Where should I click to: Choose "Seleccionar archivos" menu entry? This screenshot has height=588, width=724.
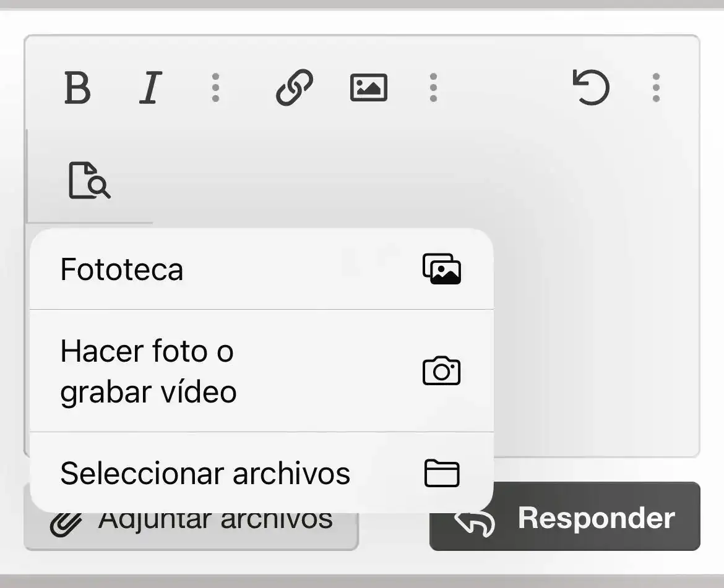(x=205, y=474)
